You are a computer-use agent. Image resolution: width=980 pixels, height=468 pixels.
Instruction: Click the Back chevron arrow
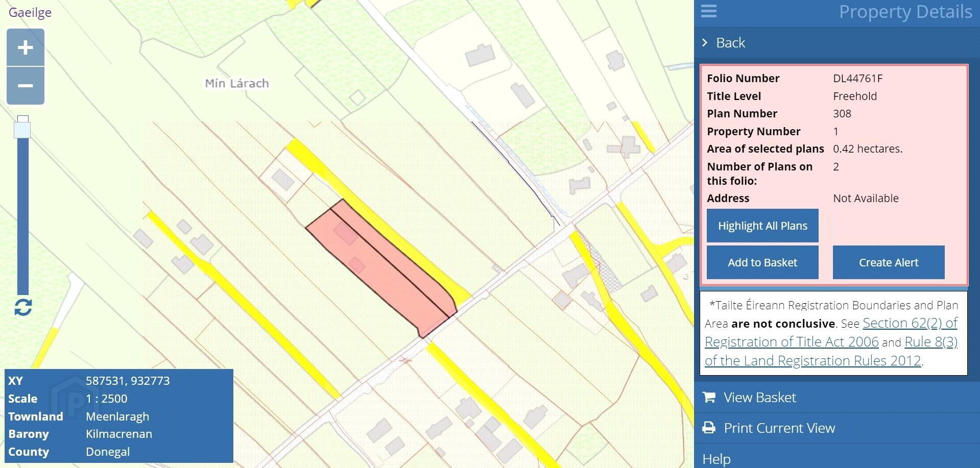pos(705,42)
